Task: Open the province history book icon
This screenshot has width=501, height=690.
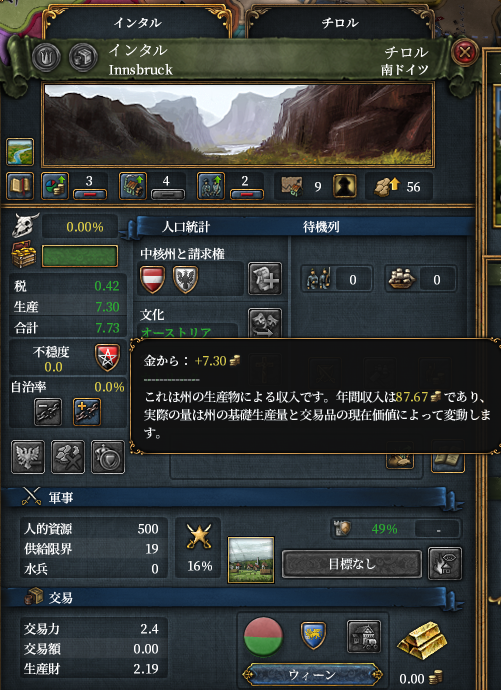Action: pos(20,186)
